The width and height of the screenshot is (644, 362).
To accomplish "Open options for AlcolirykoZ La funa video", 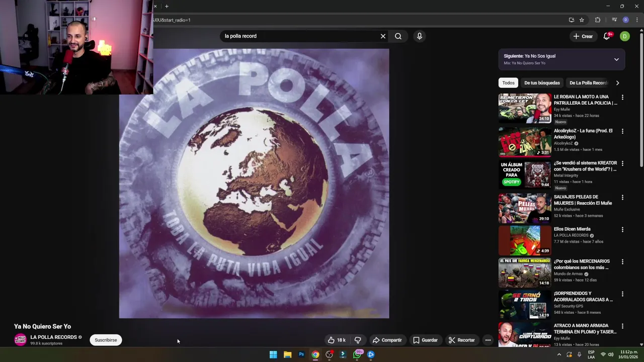I will 622,131.
